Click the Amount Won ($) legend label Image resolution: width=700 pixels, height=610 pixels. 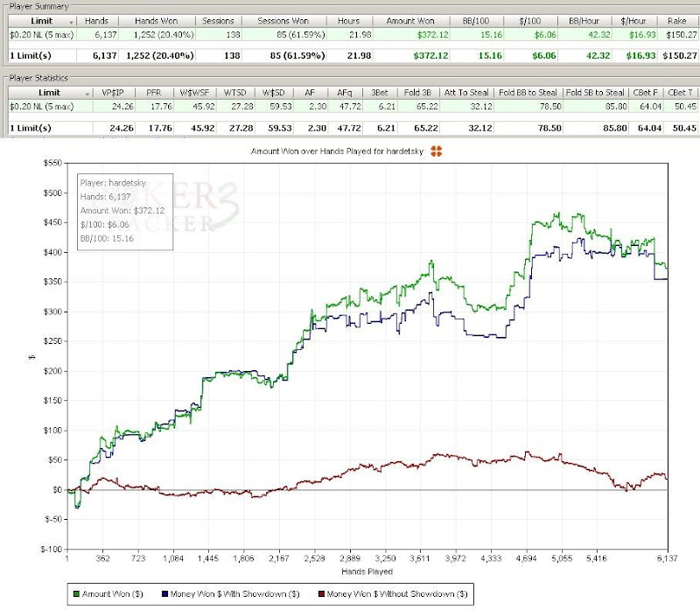(x=113, y=594)
